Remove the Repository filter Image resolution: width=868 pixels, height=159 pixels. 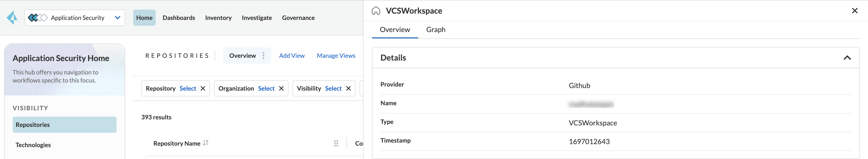pos(203,88)
